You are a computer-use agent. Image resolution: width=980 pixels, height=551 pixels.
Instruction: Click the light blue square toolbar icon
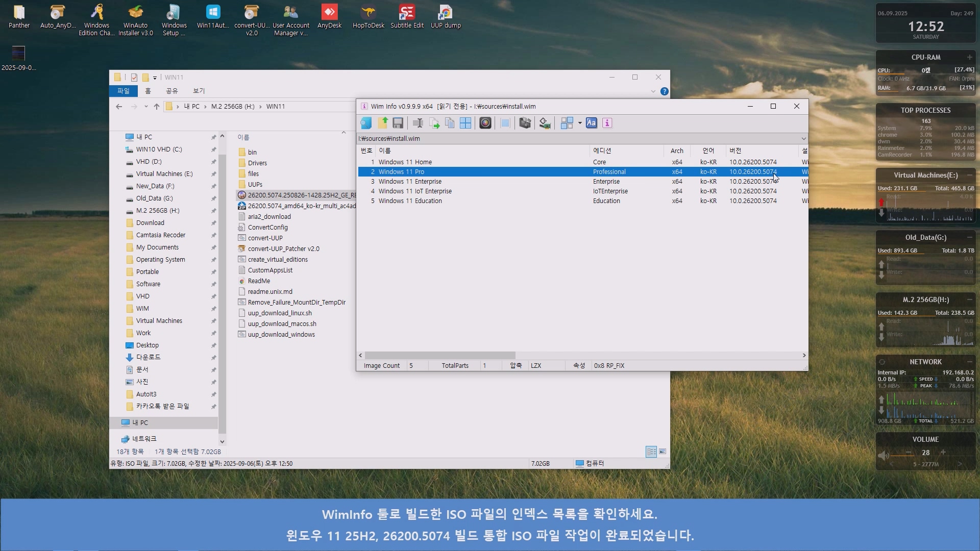pyautogui.click(x=505, y=123)
